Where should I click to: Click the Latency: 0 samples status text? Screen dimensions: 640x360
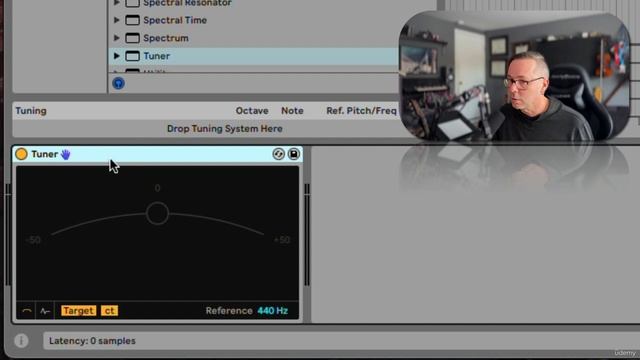tap(92, 341)
